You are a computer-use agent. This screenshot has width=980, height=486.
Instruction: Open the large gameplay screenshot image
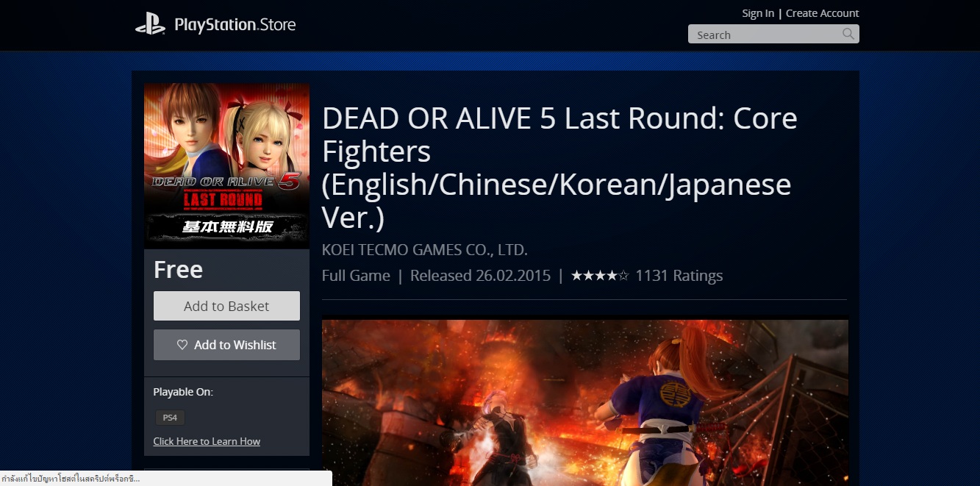(x=585, y=401)
